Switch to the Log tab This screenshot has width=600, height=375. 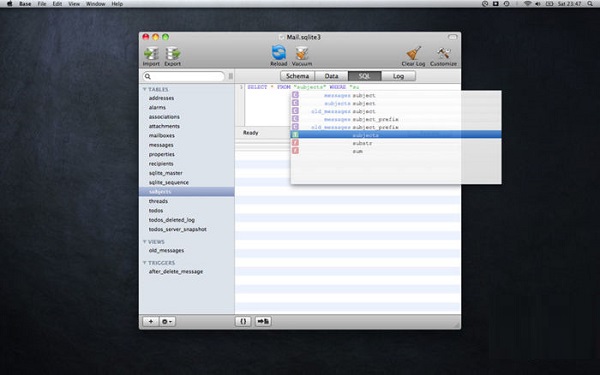click(398, 76)
